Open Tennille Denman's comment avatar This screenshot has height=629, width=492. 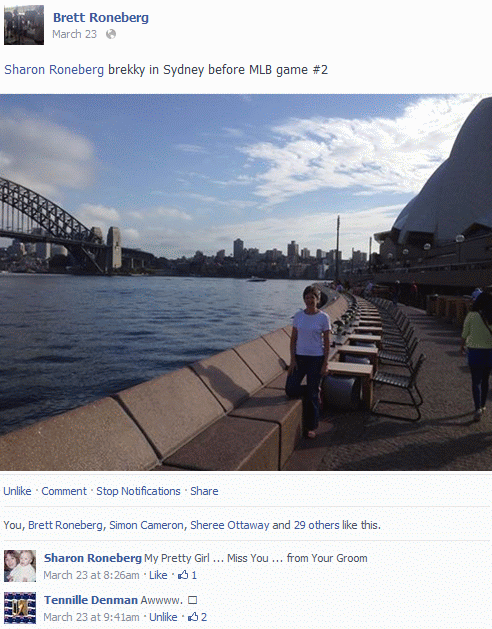point(20,608)
